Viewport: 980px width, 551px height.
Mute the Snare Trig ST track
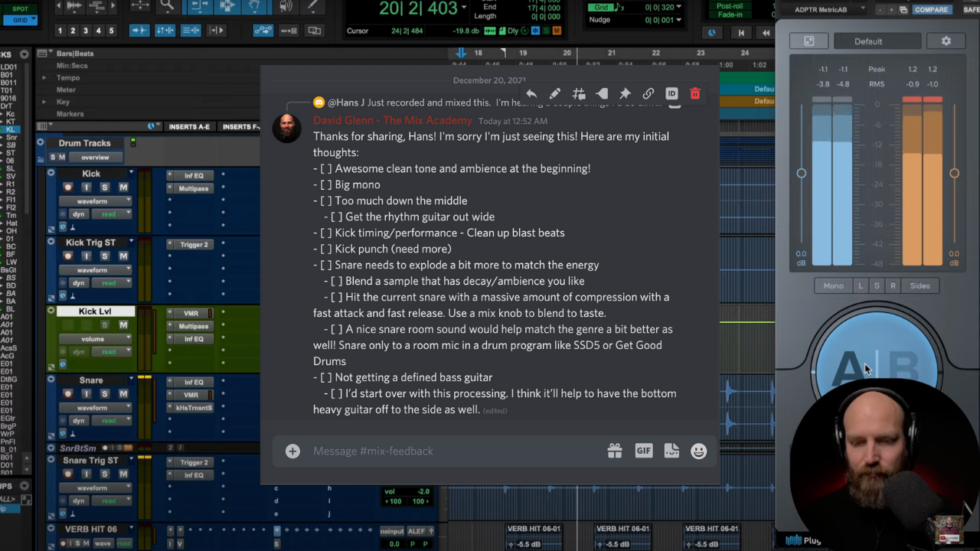(123, 474)
